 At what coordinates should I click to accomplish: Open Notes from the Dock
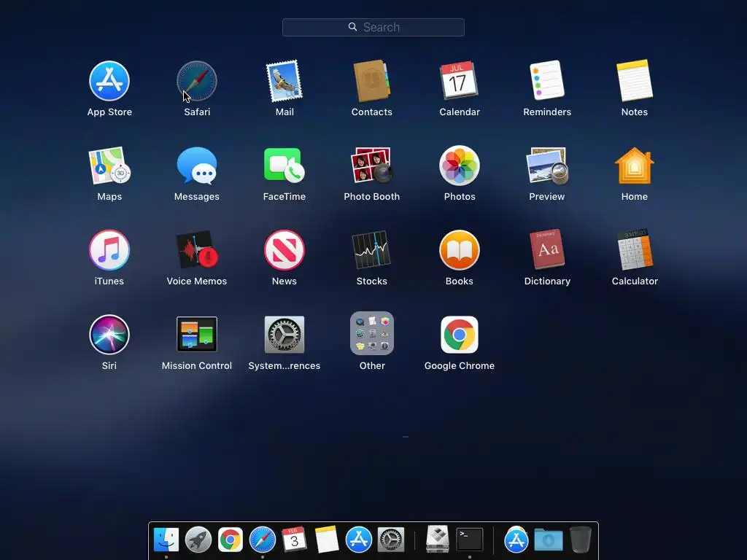(326, 540)
